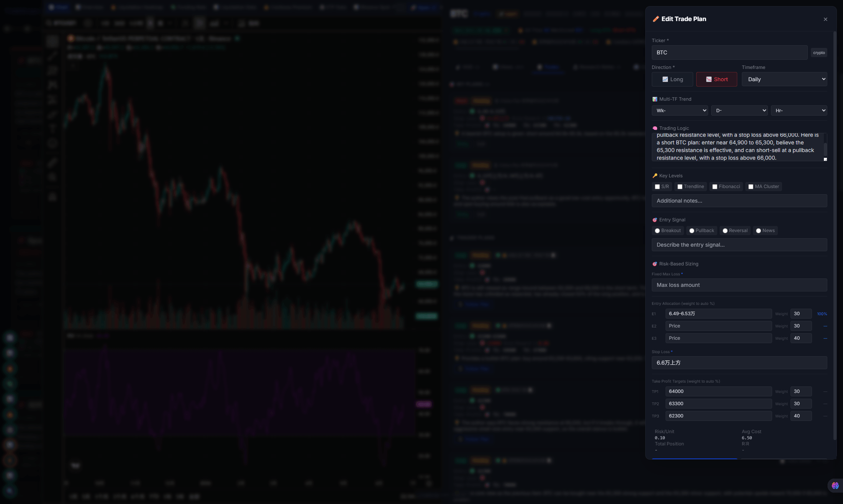Select the Breakout entry signal radio
The width and height of the screenshot is (843, 504).
pyautogui.click(x=657, y=231)
